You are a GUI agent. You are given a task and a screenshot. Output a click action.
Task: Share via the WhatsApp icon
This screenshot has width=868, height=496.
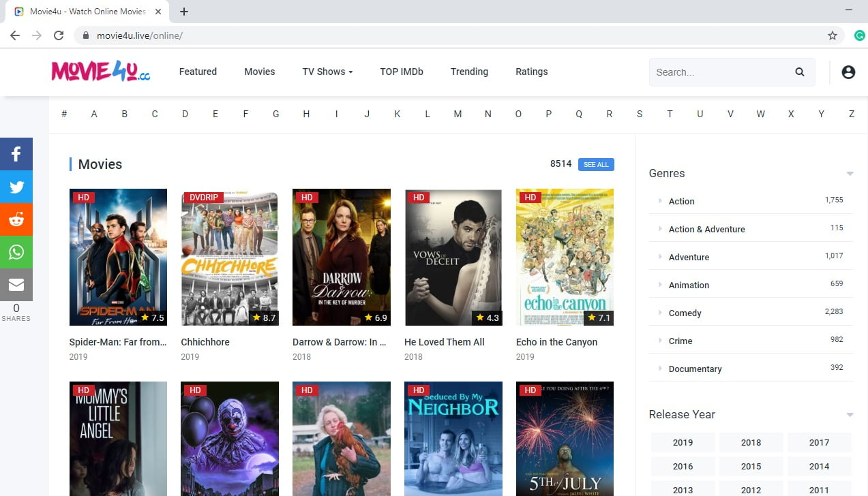(16, 252)
